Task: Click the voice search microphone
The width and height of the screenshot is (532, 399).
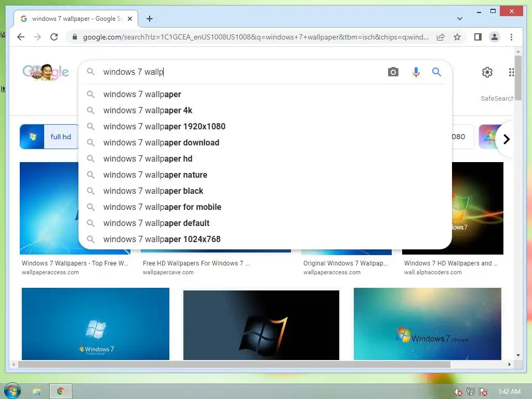Action: point(416,72)
